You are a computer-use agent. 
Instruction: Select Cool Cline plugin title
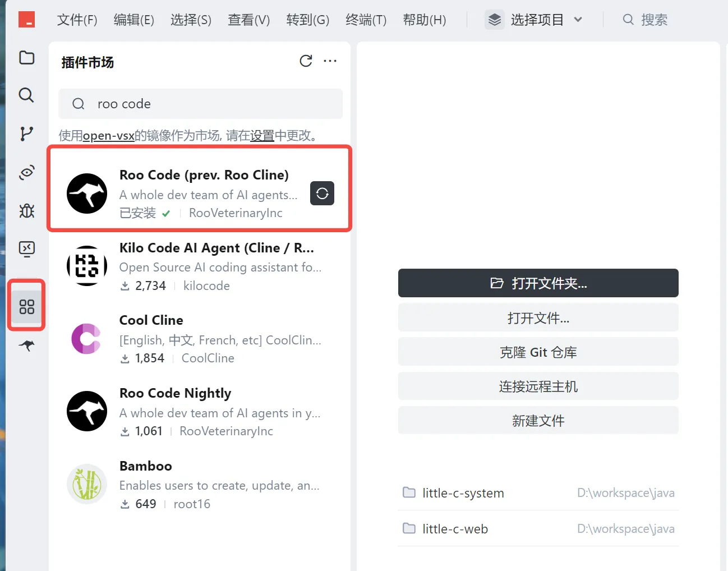151,320
